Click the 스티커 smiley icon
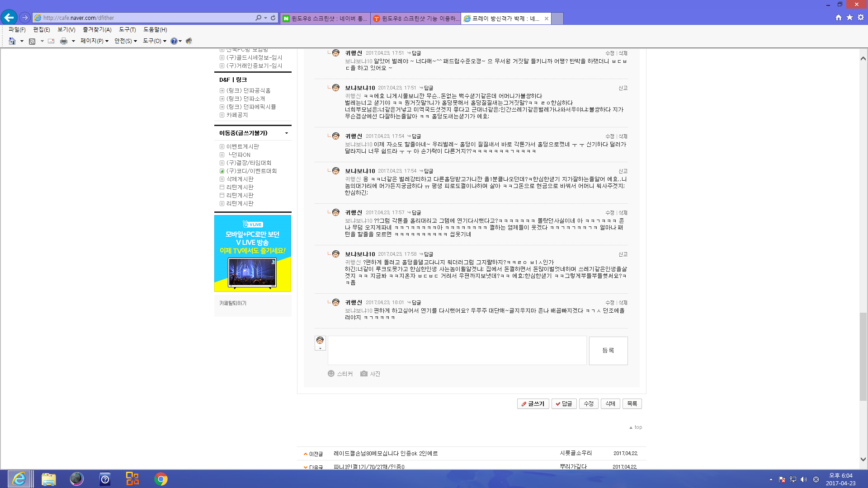The width and height of the screenshot is (868, 488). (x=331, y=374)
